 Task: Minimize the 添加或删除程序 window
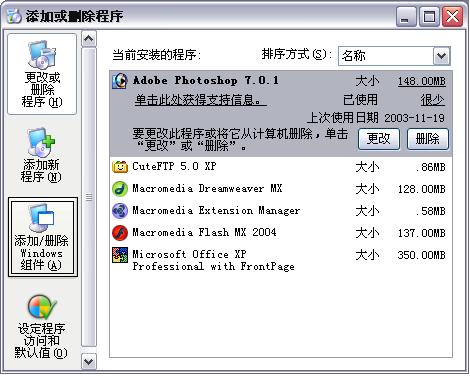406,17
